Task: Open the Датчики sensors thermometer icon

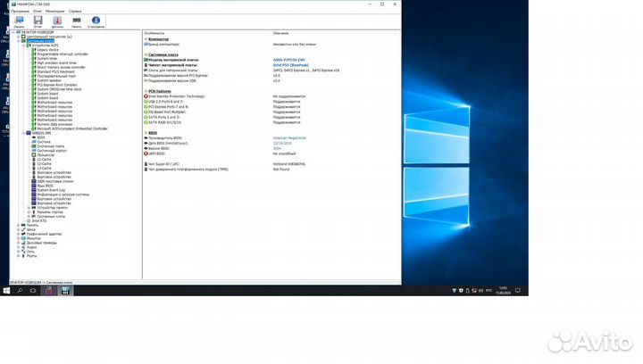Action: point(57,22)
